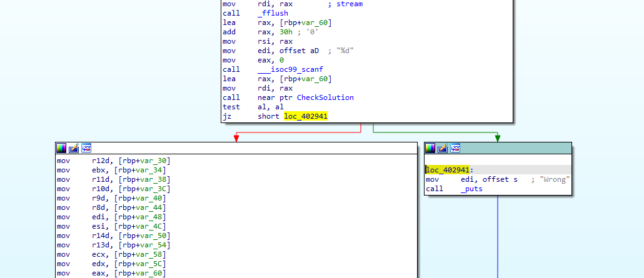Open node color picker on var_30 block
644x278 pixels.
(x=61, y=148)
